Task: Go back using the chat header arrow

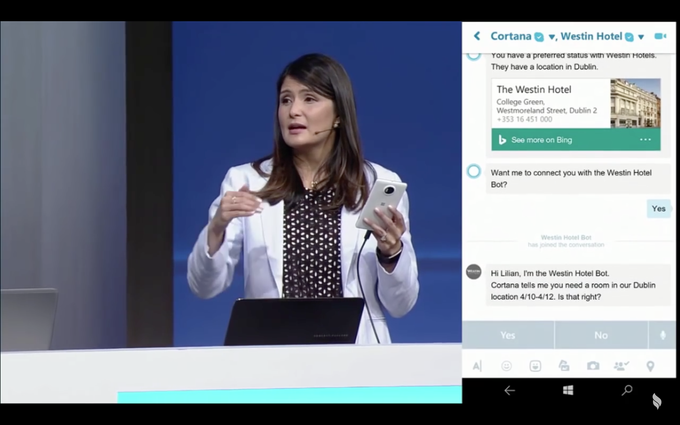Action: tap(477, 36)
